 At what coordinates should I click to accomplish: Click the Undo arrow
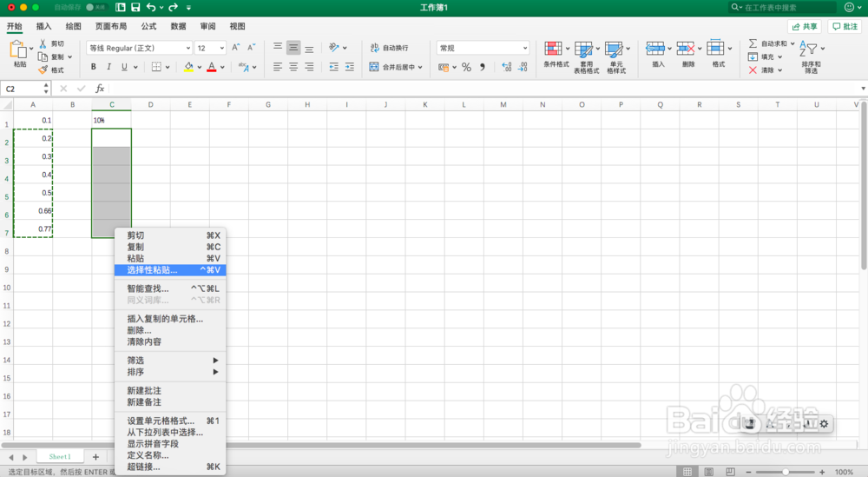tap(151, 7)
